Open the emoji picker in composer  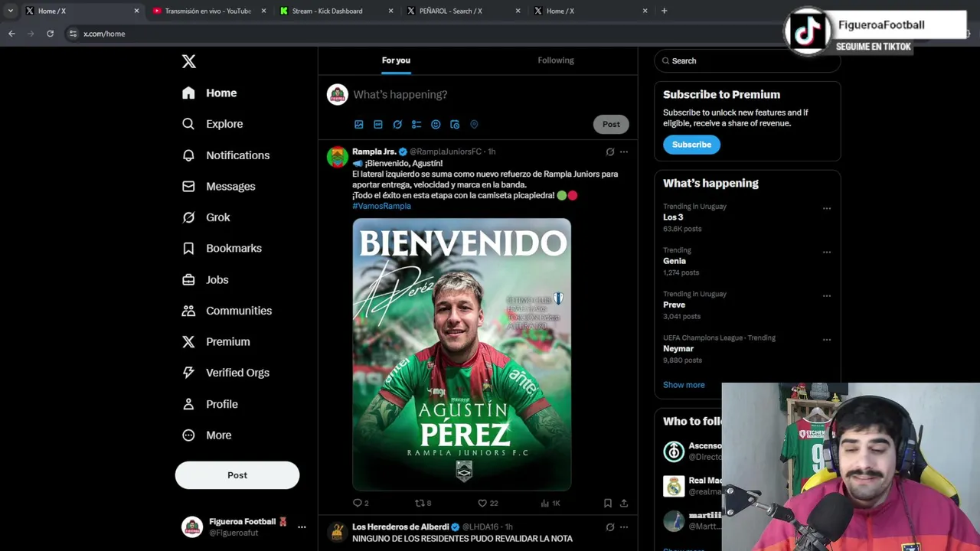coord(436,124)
